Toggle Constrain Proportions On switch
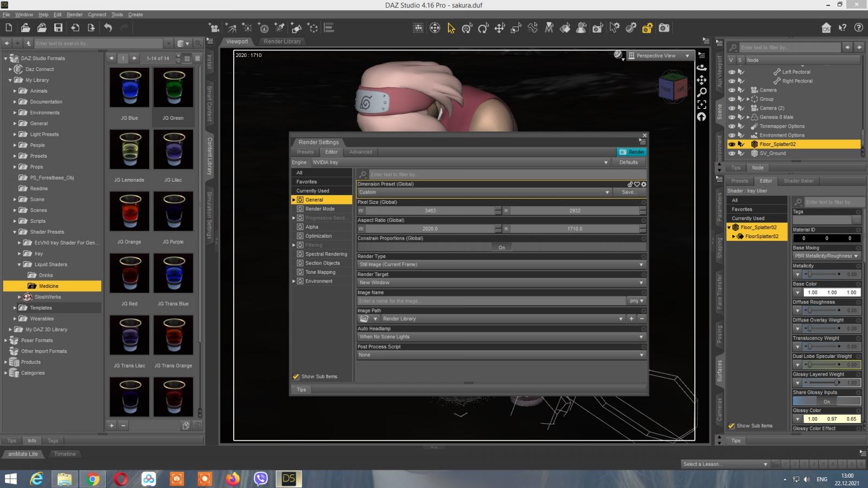This screenshot has height=488, width=868. pos(501,247)
